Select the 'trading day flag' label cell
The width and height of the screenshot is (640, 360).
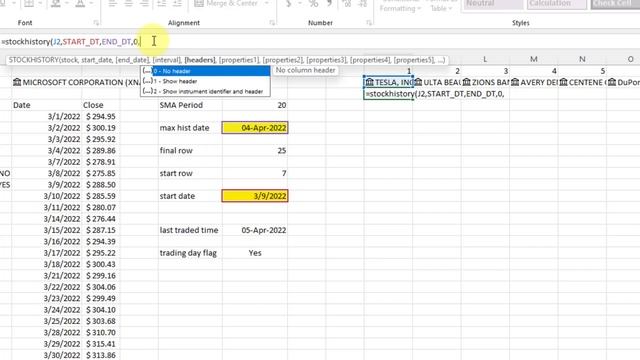tap(191, 253)
